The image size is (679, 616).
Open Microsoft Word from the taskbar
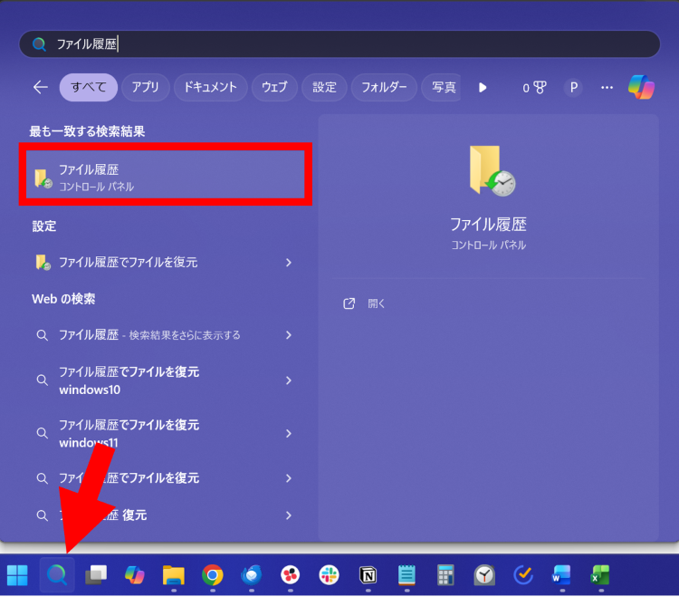[x=561, y=575]
